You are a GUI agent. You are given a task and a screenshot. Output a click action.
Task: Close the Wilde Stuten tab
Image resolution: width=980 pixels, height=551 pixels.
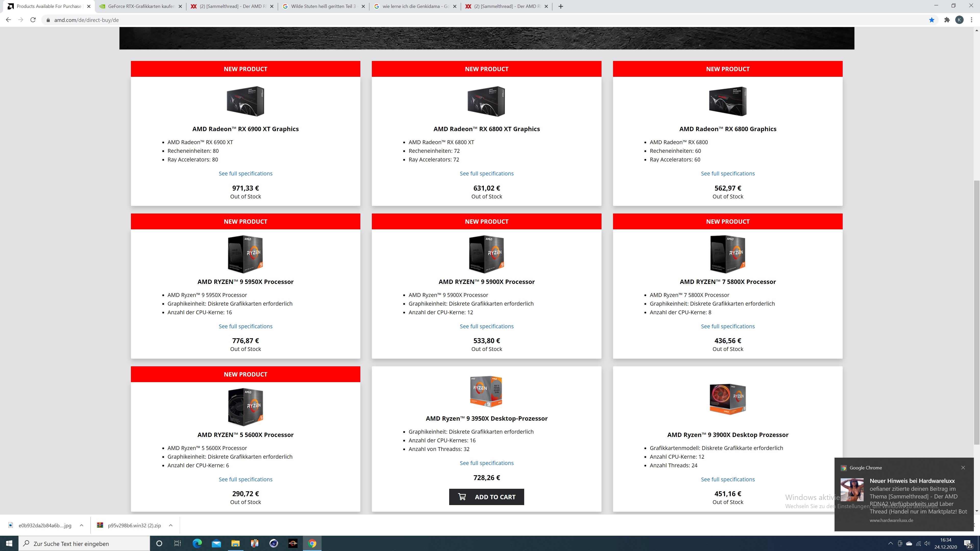pyautogui.click(x=363, y=6)
